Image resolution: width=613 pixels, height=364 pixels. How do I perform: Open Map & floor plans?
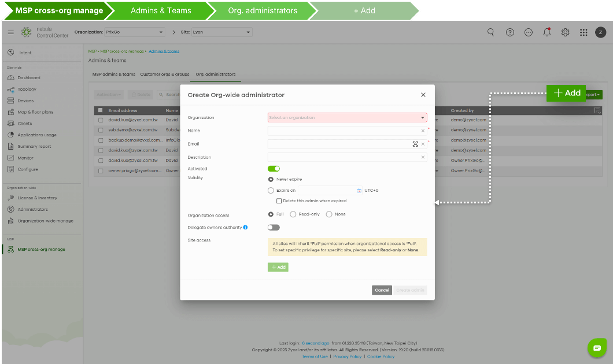[x=35, y=112]
